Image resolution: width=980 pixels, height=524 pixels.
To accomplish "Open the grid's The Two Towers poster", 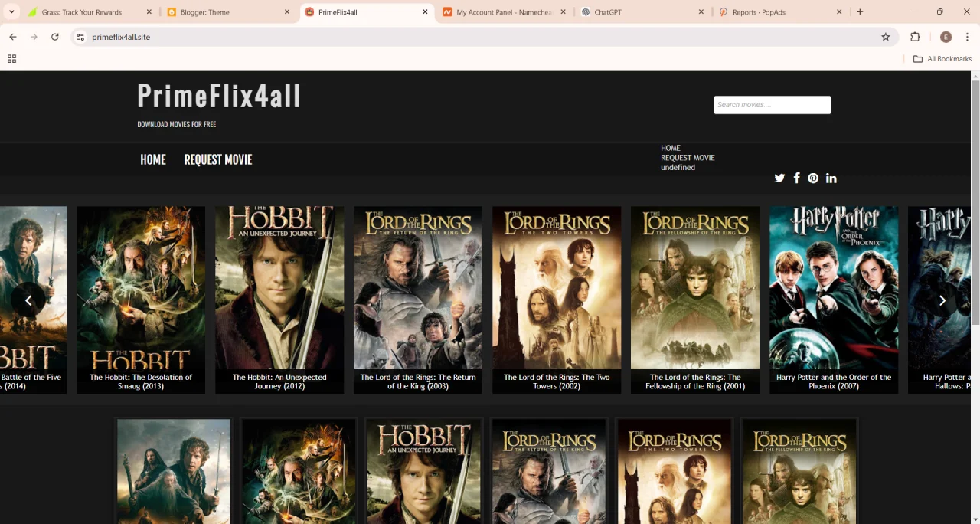I will (675, 471).
